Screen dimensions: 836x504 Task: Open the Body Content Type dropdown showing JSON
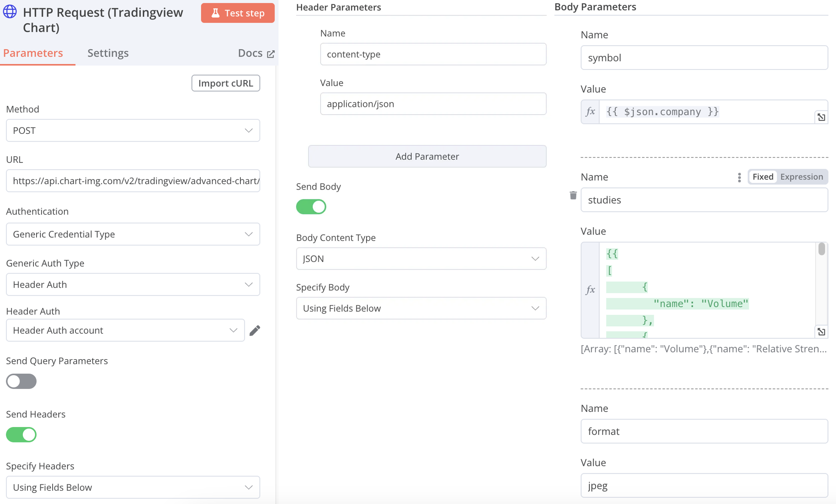coord(421,259)
